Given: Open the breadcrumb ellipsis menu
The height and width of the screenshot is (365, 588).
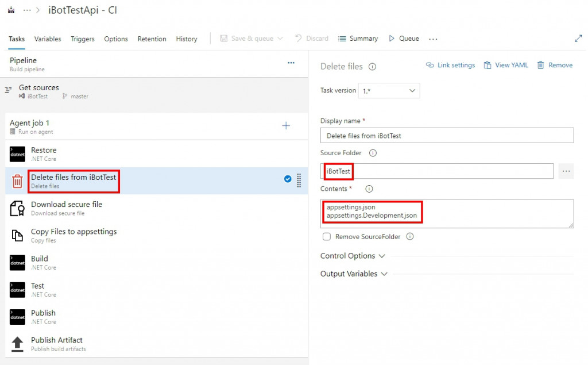Looking at the screenshot, I should 27,10.
